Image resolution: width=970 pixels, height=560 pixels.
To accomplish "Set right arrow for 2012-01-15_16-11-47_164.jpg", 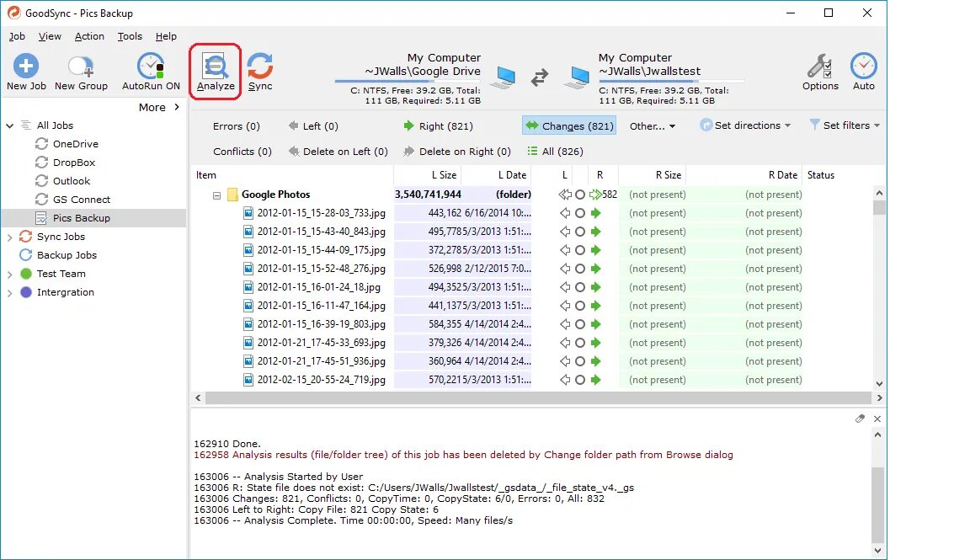I will point(595,306).
